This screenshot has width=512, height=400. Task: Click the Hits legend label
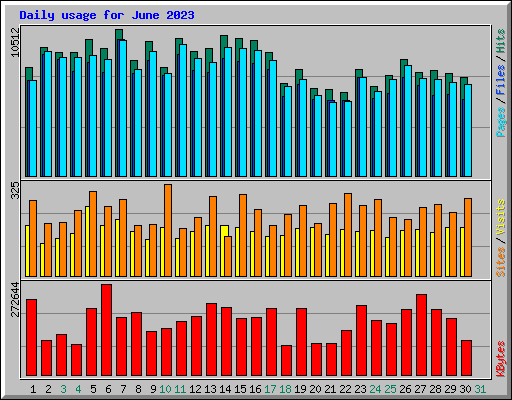pyautogui.click(x=501, y=41)
